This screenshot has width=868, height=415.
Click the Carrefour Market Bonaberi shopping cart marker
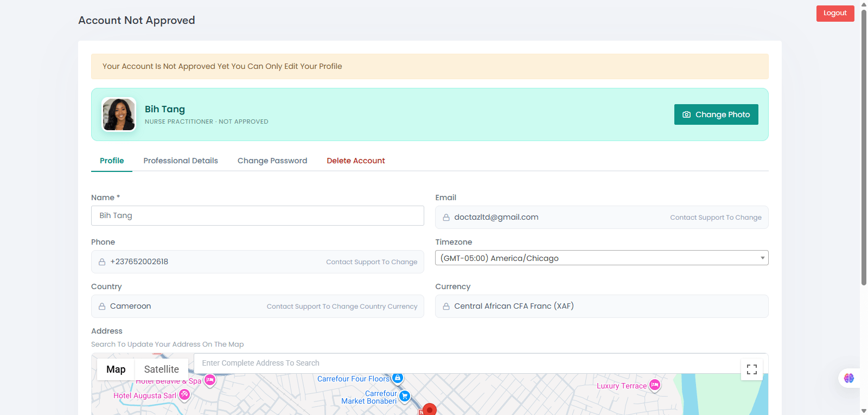[x=405, y=397]
